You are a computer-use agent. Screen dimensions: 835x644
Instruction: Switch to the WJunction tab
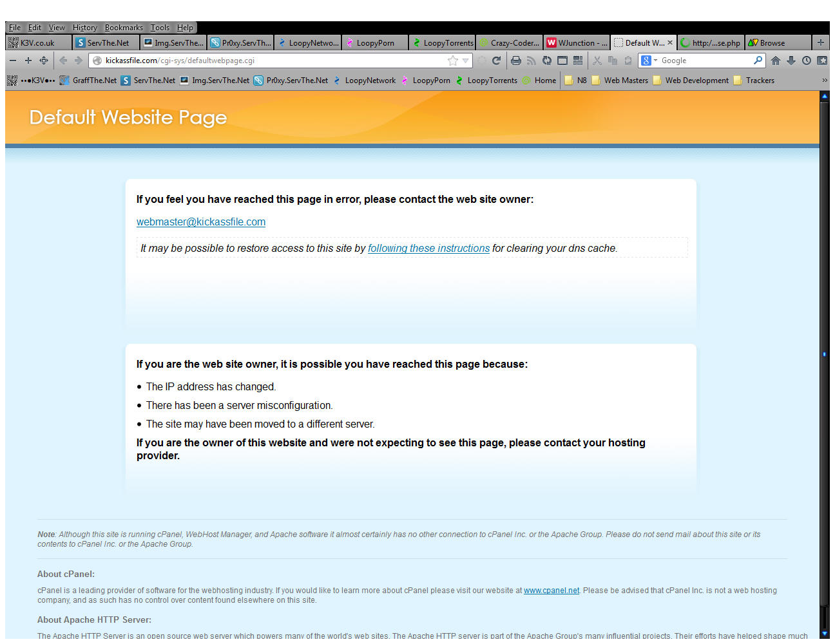[577, 43]
